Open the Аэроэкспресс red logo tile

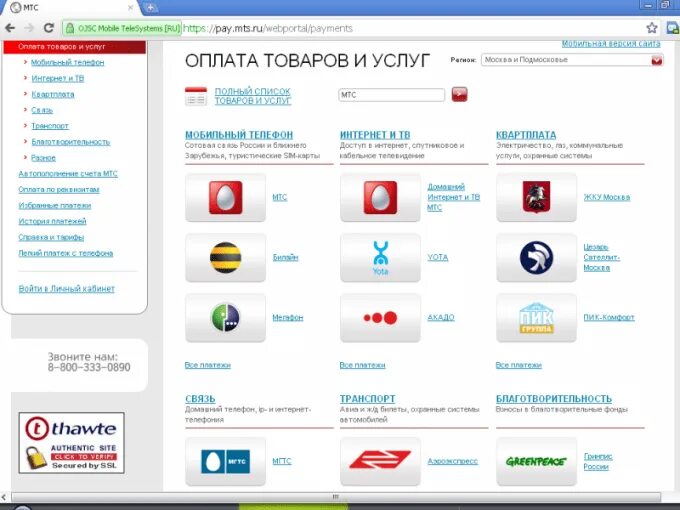pyautogui.click(x=380, y=461)
